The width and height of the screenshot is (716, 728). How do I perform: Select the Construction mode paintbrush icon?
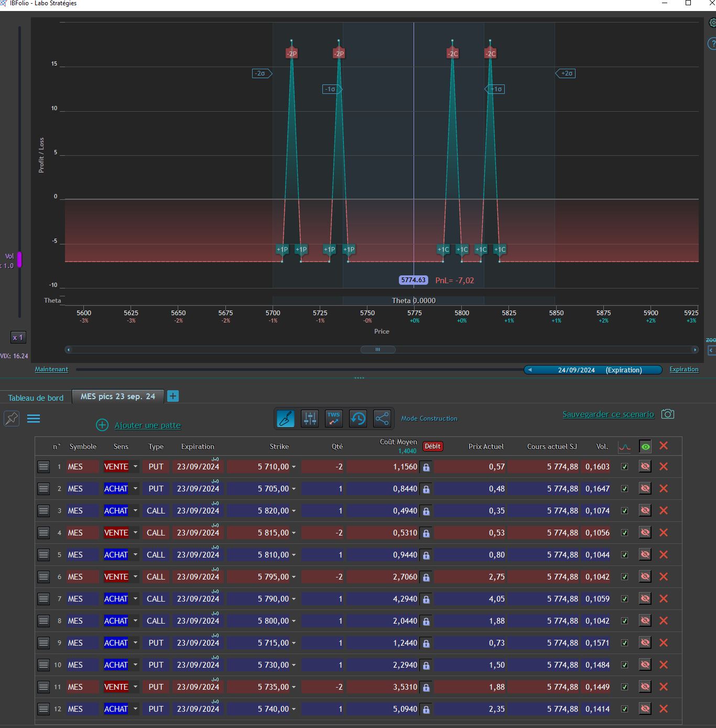point(286,419)
